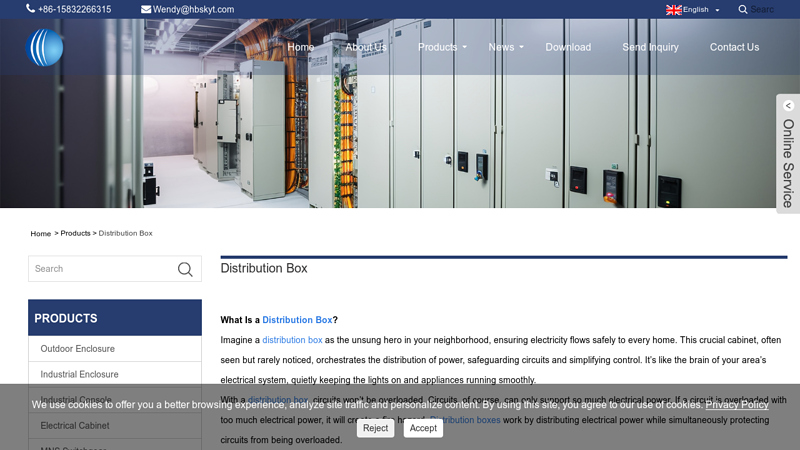800x450 pixels.
Task: Click the Home breadcrumb link
Action: (40, 234)
